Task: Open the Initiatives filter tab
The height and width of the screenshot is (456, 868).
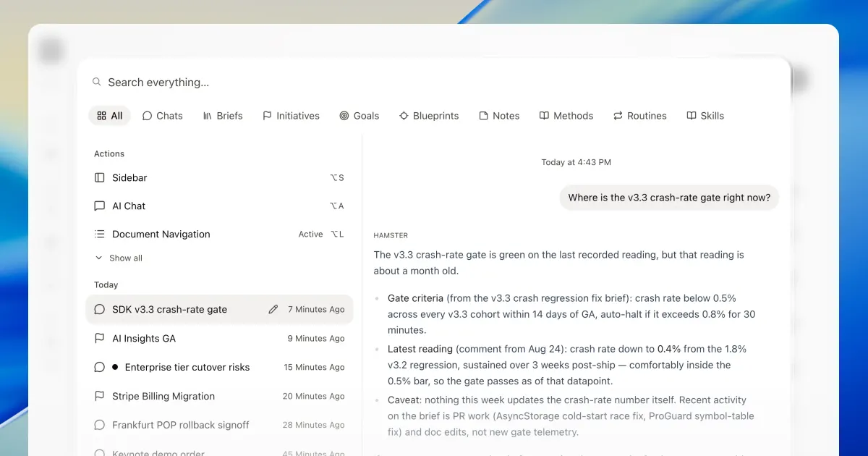Action: [x=291, y=116]
